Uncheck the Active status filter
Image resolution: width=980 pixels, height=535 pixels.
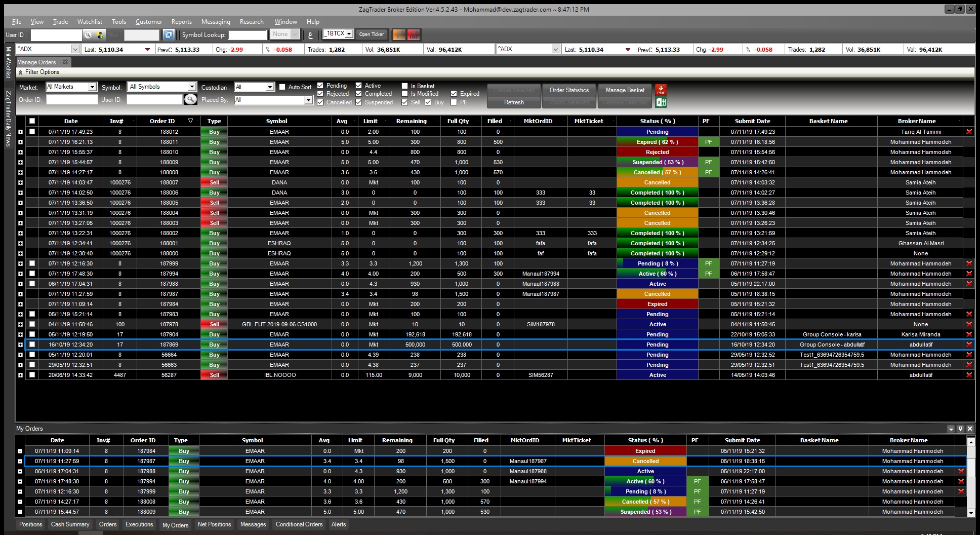point(359,86)
